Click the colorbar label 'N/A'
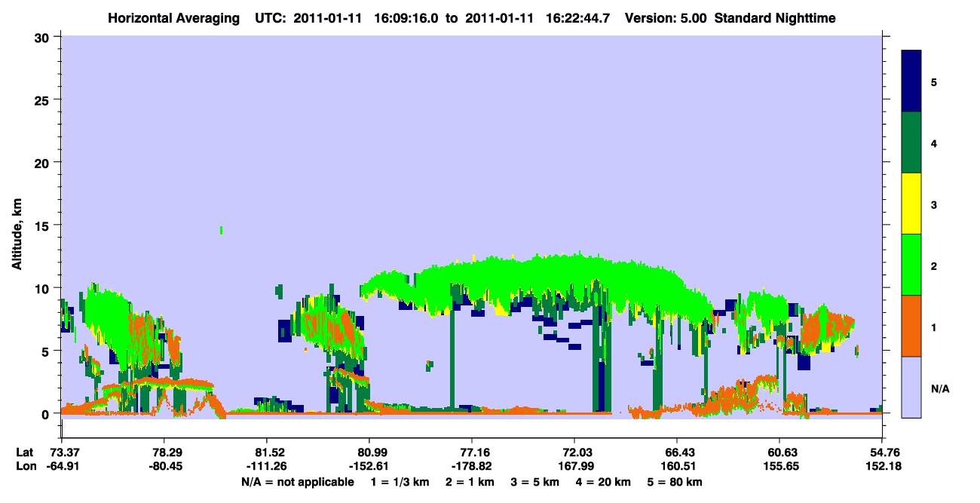Viewport: 980px width, 503px height. tap(940, 389)
